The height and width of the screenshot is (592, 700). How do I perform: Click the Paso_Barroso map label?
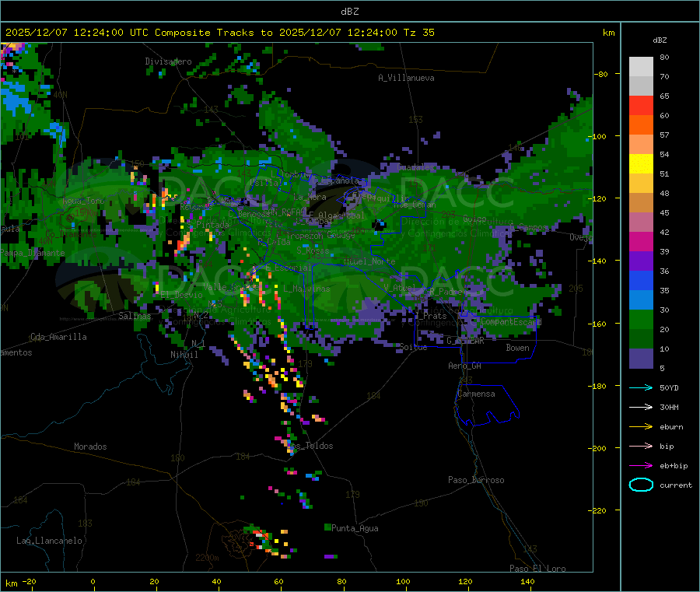[x=476, y=480]
